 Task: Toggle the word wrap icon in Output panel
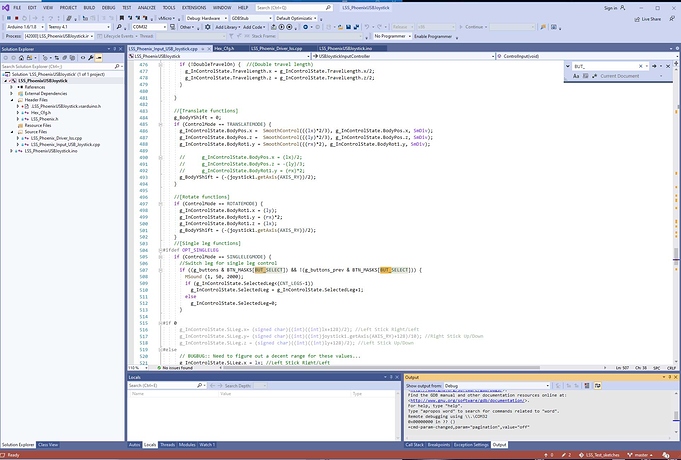pos(598,386)
